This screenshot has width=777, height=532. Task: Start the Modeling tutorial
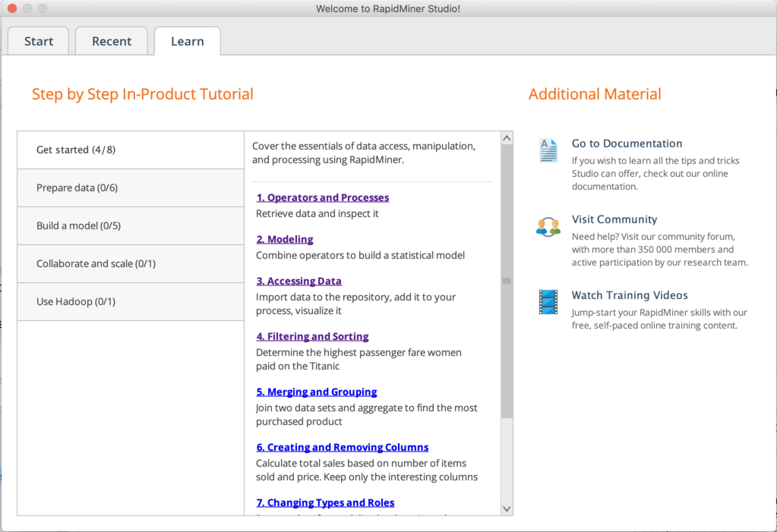tap(284, 238)
